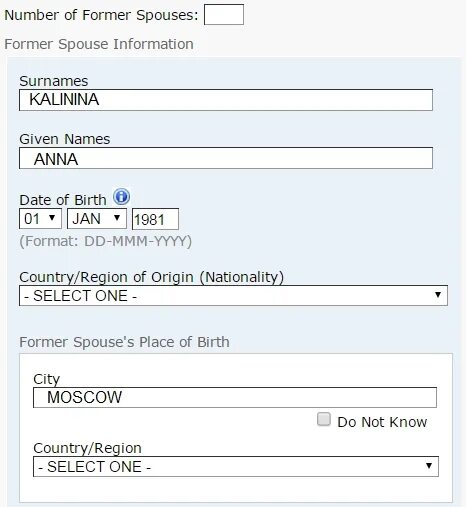Viewport: 466px width, 507px height.
Task: Click the Surnames label text
Action: pos(54,81)
